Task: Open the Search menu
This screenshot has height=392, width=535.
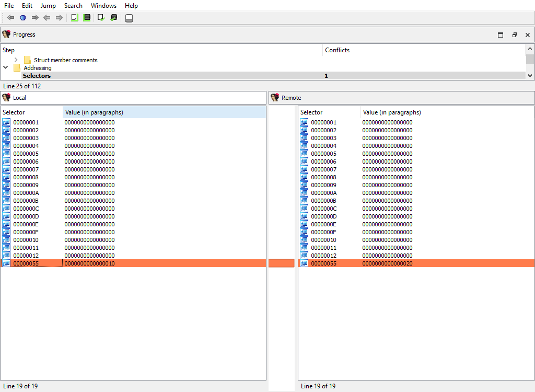Action: click(73, 6)
